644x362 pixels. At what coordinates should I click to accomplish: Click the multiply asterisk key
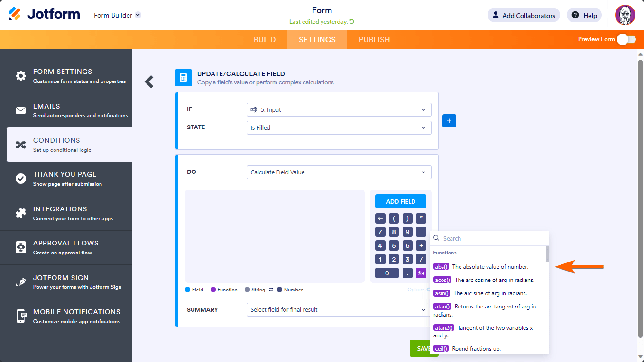click(421, 218)
